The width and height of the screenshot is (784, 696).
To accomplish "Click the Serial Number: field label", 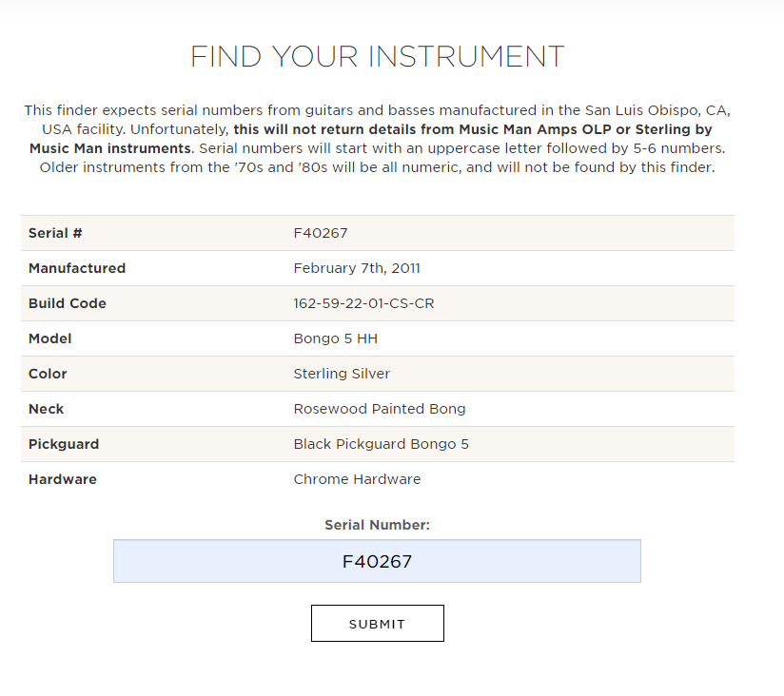I will tap(377, 525).
